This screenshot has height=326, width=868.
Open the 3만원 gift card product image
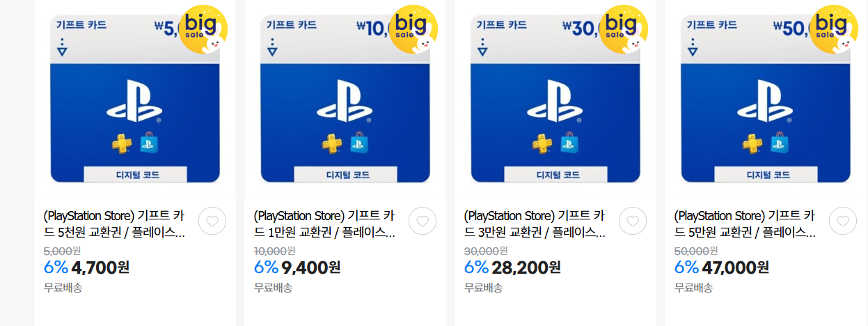(555, 98)
